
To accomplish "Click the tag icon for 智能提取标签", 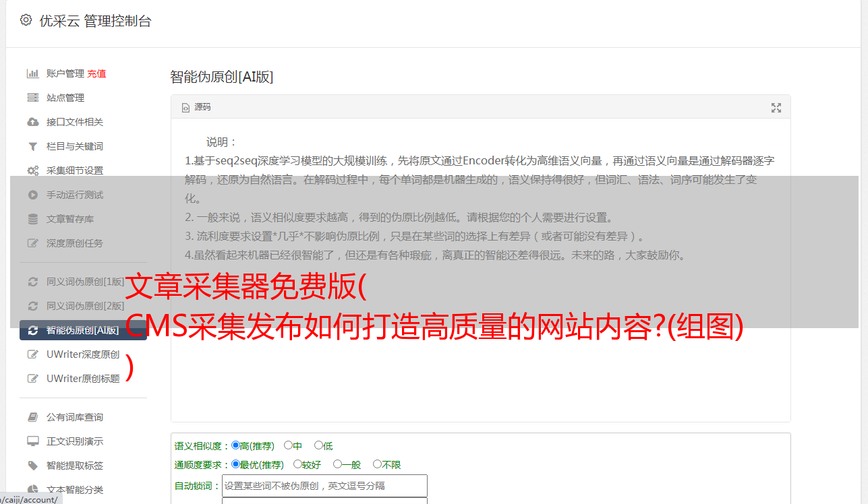I will (32, 466).
